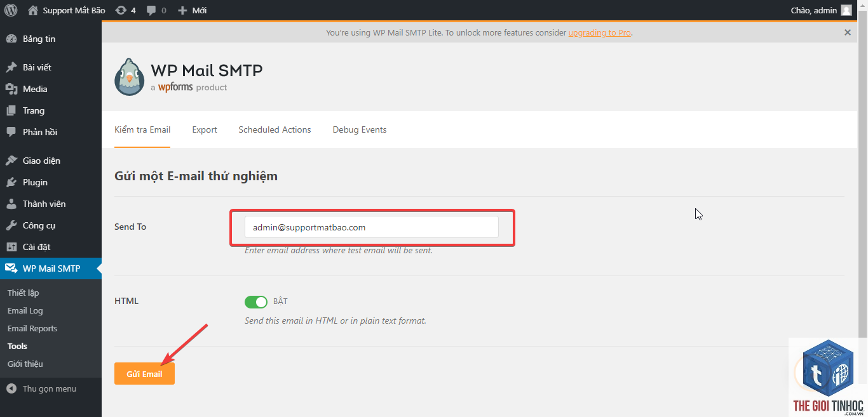The height and width of the screenshot is (417, 868).
Task: Click Thu gọn menu text
Action: click(x=50, y=388)
